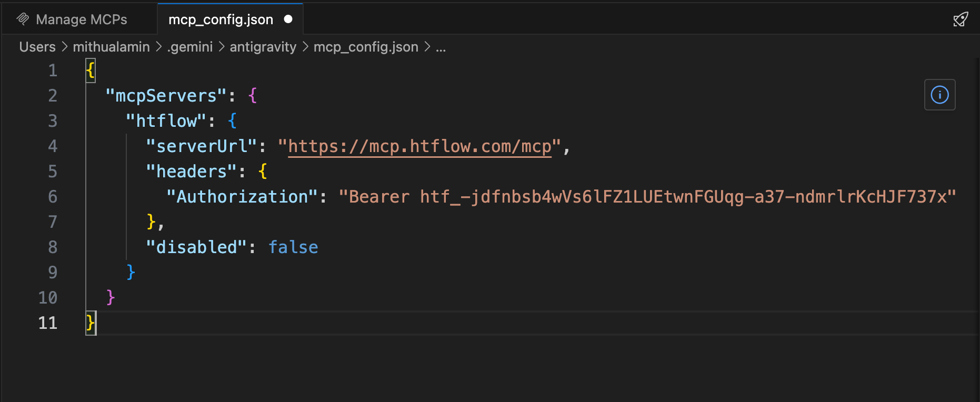Click mcp_config.json in the breadcrumb path

(x=366, y=47)
